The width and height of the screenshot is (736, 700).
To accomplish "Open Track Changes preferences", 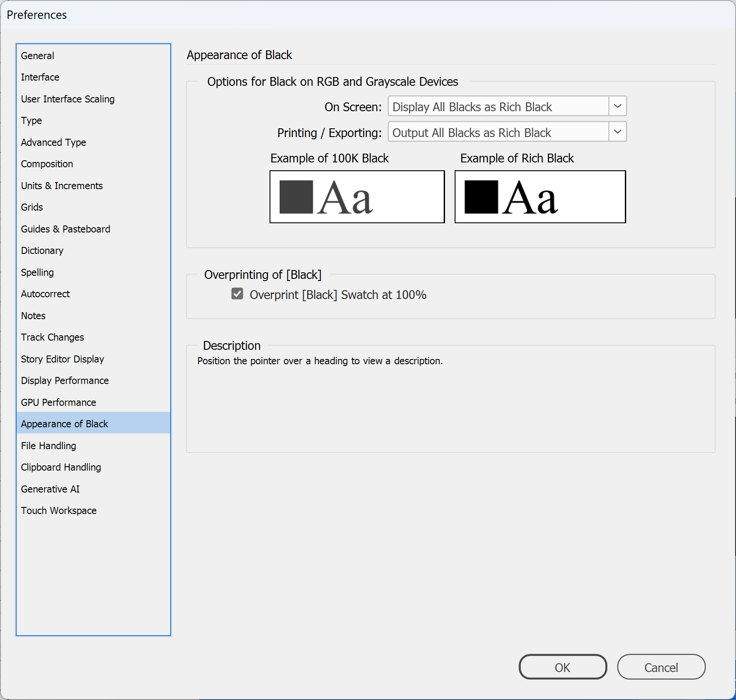I will coord(93,337).
